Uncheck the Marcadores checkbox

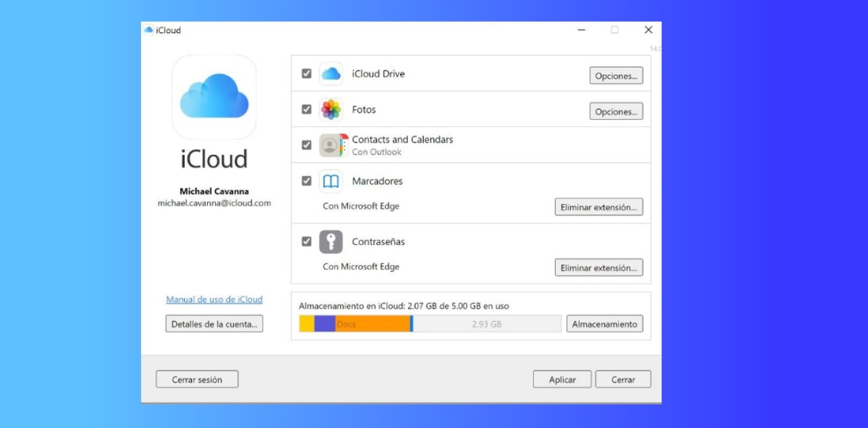click(306, 181)
